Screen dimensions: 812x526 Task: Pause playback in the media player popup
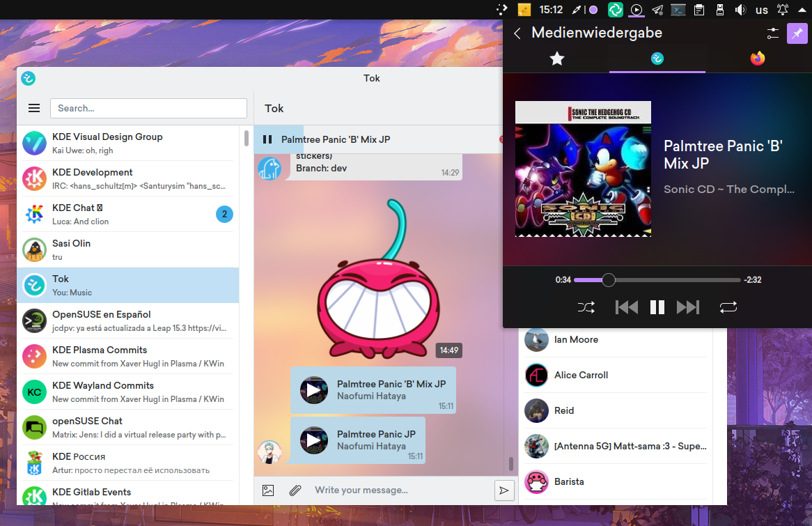[x=657, y=307]
